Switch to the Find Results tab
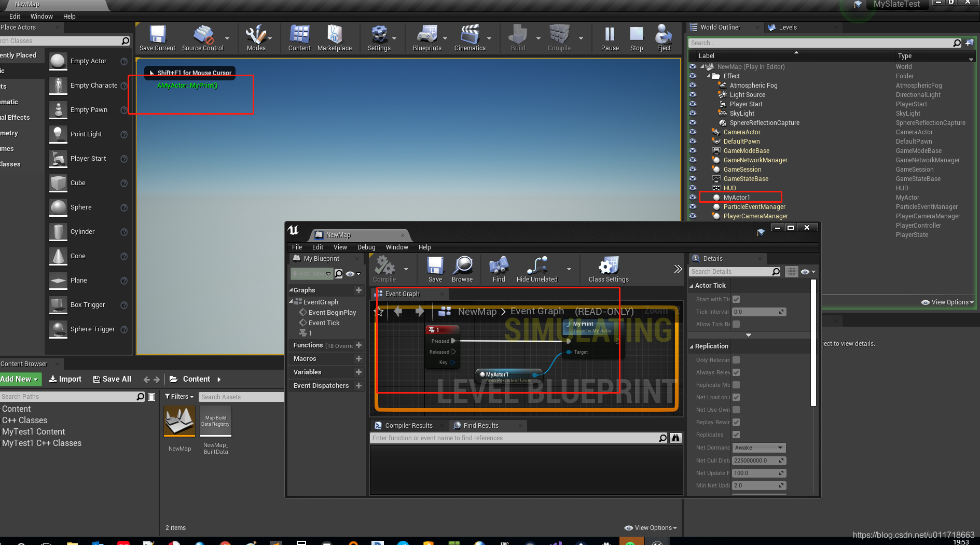This screenshot has width=980, height=545. 481,426
